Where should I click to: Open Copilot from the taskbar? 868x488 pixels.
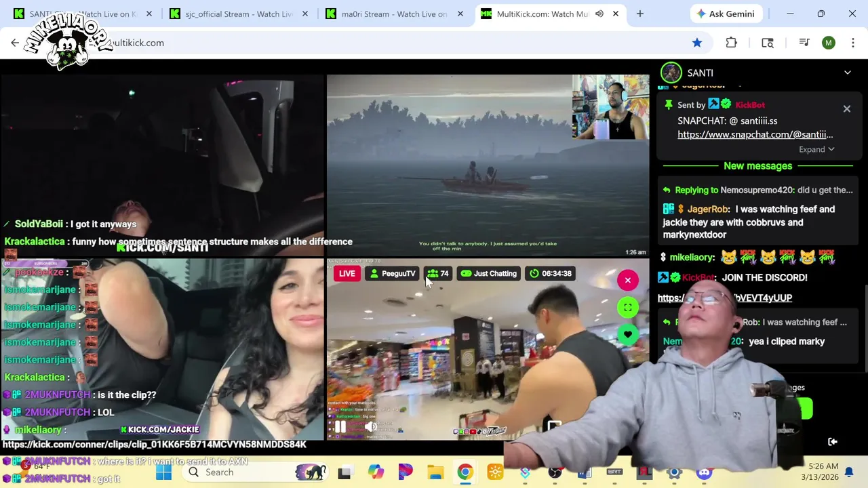(376, 472)
